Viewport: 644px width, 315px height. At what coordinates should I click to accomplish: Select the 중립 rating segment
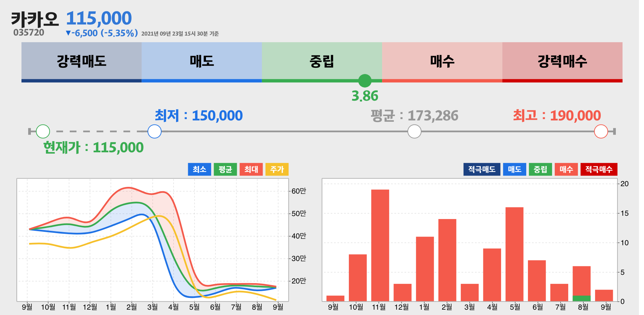pos(322,62)
